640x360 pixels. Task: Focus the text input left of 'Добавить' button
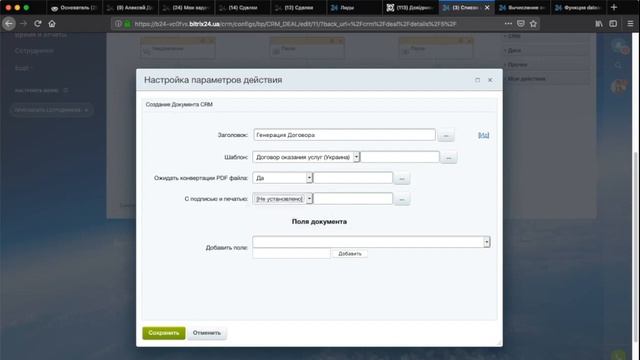click(291, 253)
